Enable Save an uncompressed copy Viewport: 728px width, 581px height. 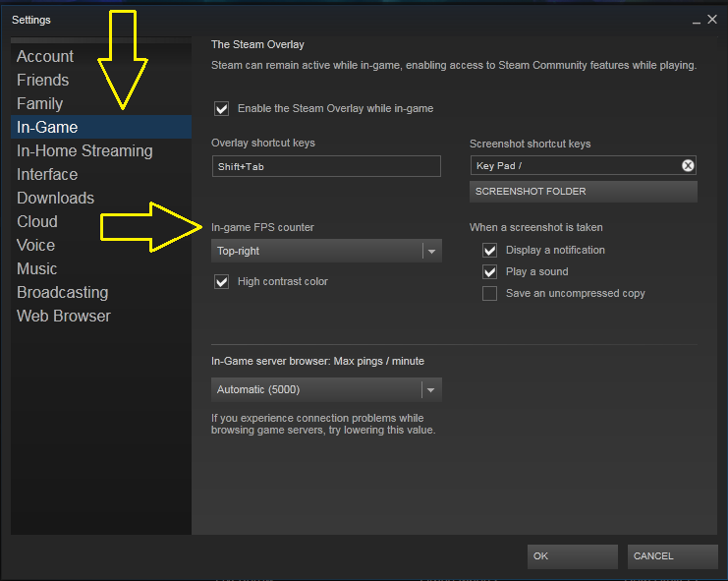click(x=489, y=294)
